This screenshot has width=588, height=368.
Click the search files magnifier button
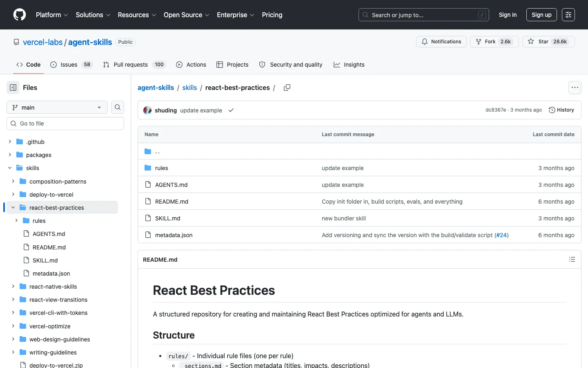[x=118, y=107]
